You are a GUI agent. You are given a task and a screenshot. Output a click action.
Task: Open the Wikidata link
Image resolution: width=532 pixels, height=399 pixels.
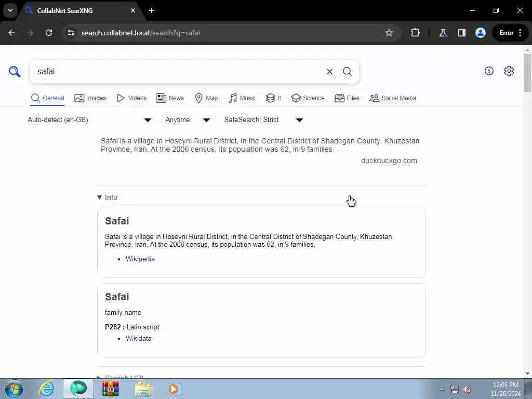pyautogui.click(x=138, y=338)
